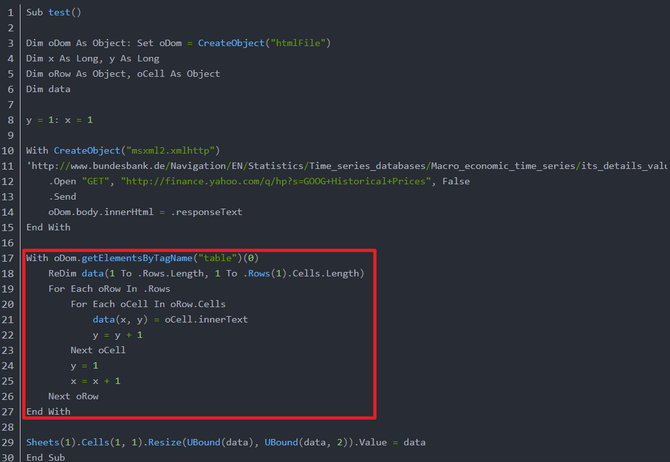
Task: Click 'With CreateObject("msxml2.xmlhttp")'
Action: pyautogui.click(x=123, y=151)
